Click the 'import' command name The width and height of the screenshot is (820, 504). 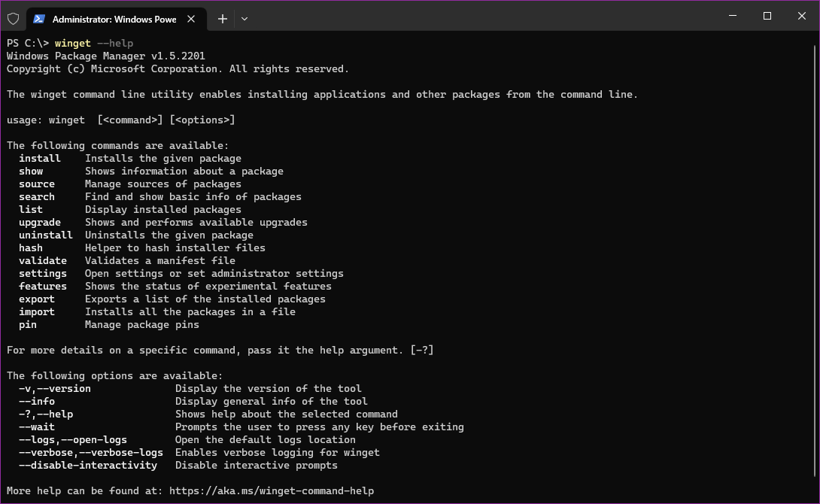(x=37, y=312)
